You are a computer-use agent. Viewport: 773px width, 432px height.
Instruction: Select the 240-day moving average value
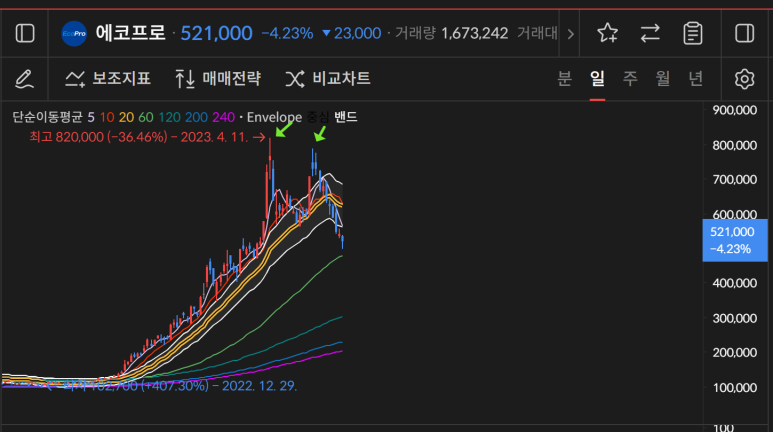click(x=223, y=117)
